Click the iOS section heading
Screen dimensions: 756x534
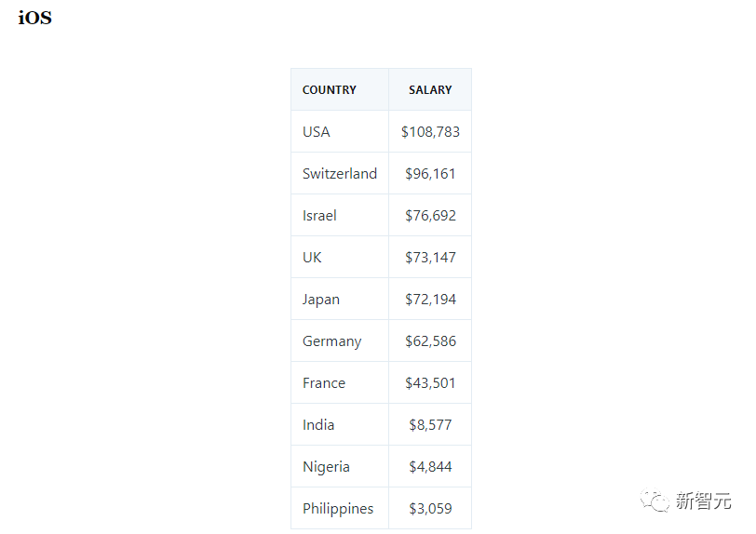coord(34,19)
